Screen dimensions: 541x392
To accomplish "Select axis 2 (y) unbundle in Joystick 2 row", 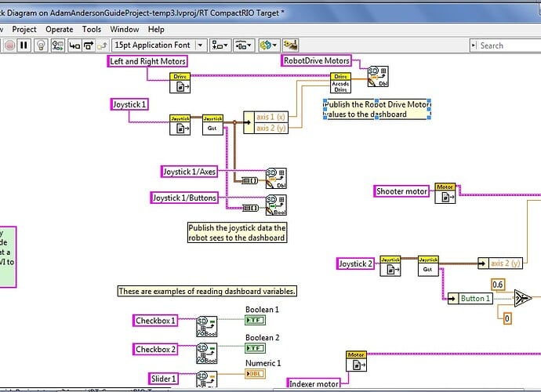I will (x=500, y=263).
